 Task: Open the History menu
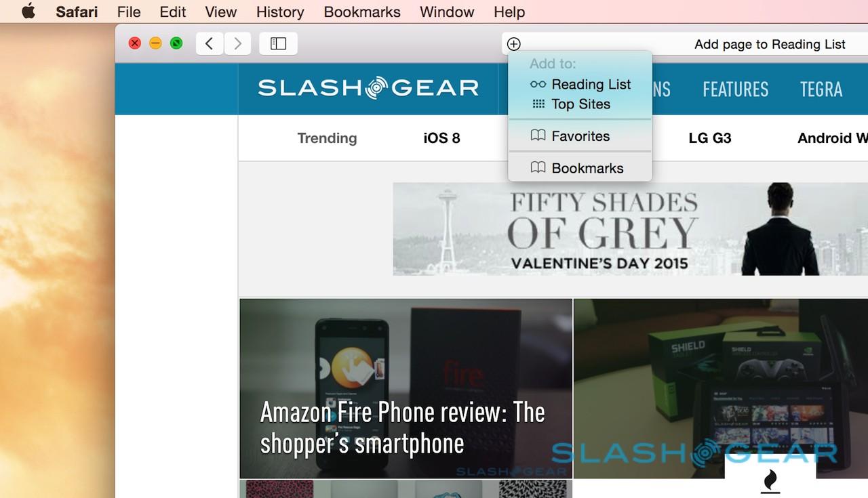coord(280,12)
